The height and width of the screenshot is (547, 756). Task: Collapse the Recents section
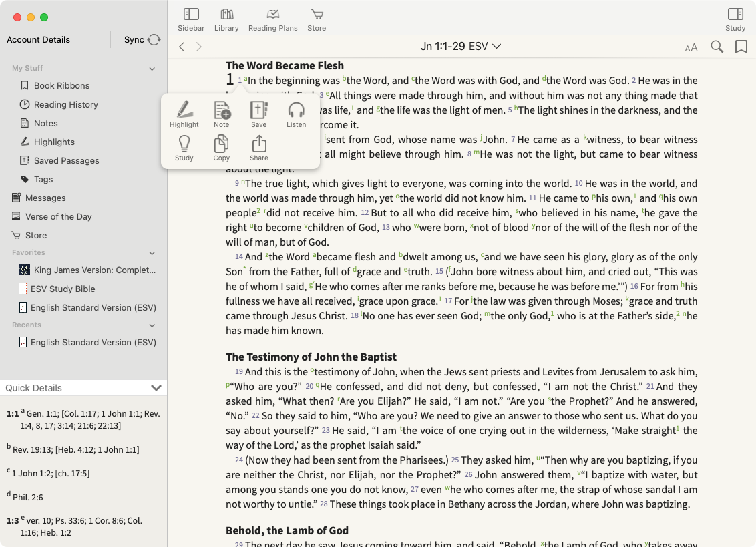152,325
